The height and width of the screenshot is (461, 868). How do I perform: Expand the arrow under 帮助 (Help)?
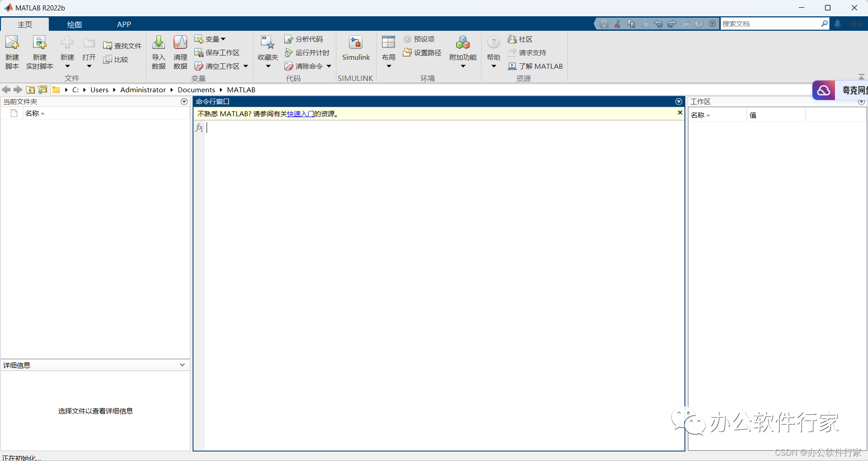coord(494,66)
